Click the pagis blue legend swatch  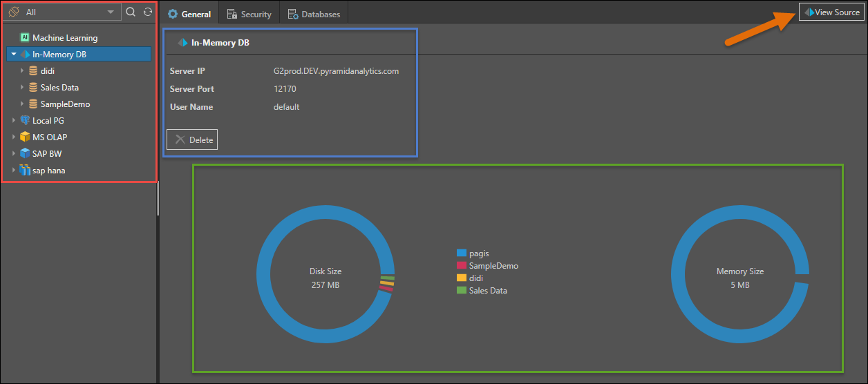(462, 253)
